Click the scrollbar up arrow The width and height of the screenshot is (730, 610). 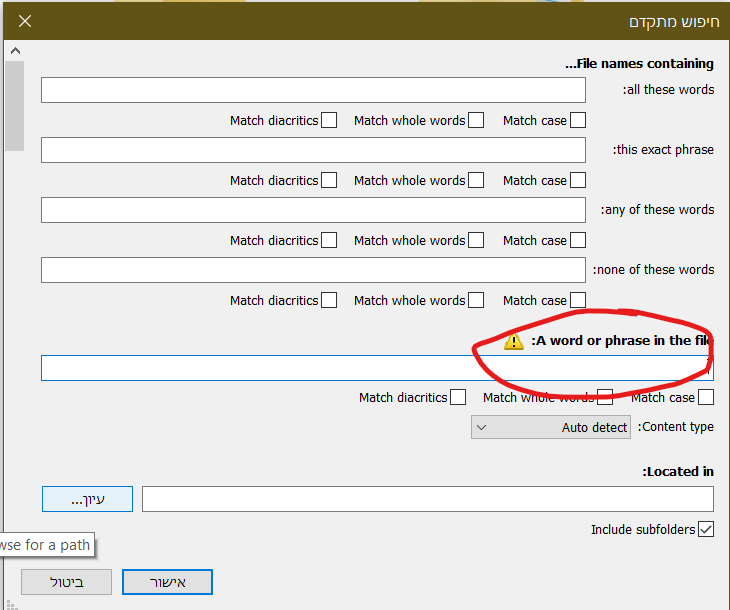[x=15, y=51]
